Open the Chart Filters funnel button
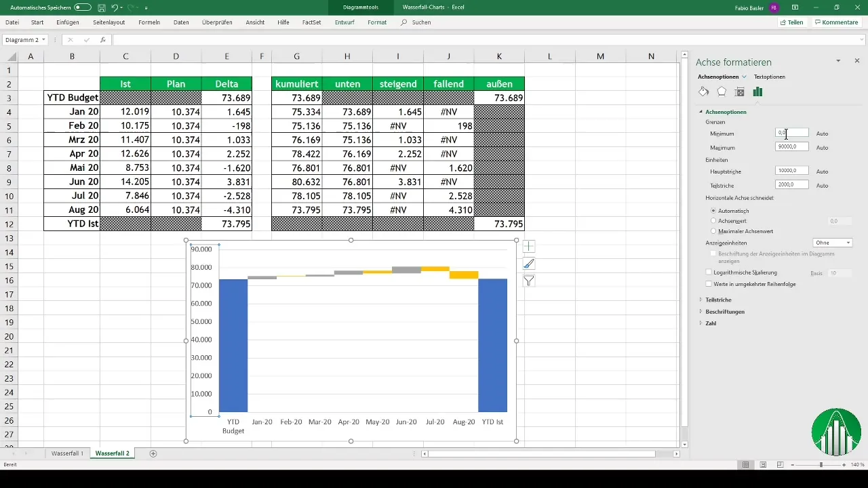Image resolution: width=868 pixels, height=488 pixels. [x=529, y=281]
